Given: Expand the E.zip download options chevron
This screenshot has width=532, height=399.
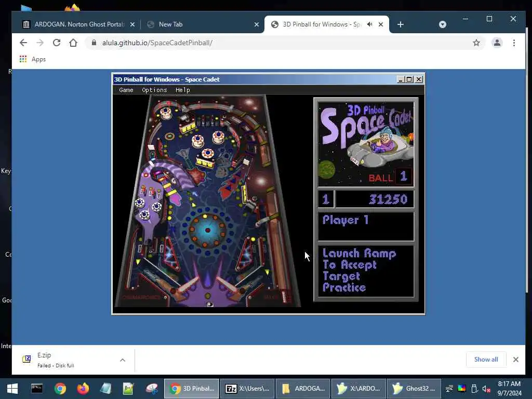Looking at the screenshot, I should click(x=123, y=360).
